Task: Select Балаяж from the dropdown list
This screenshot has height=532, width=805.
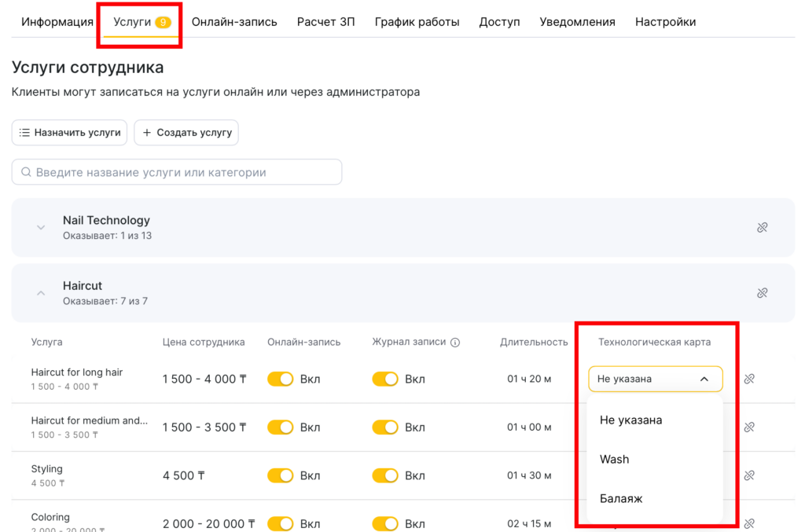Action: point(621,498)
